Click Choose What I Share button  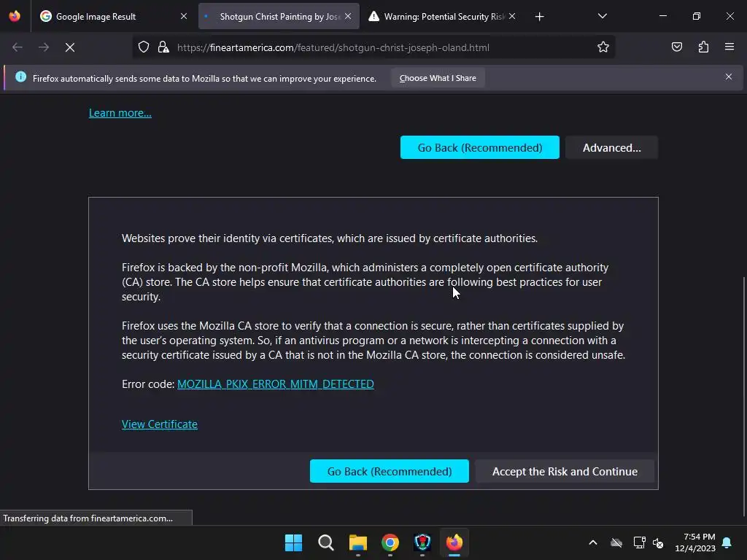point(438,78)
